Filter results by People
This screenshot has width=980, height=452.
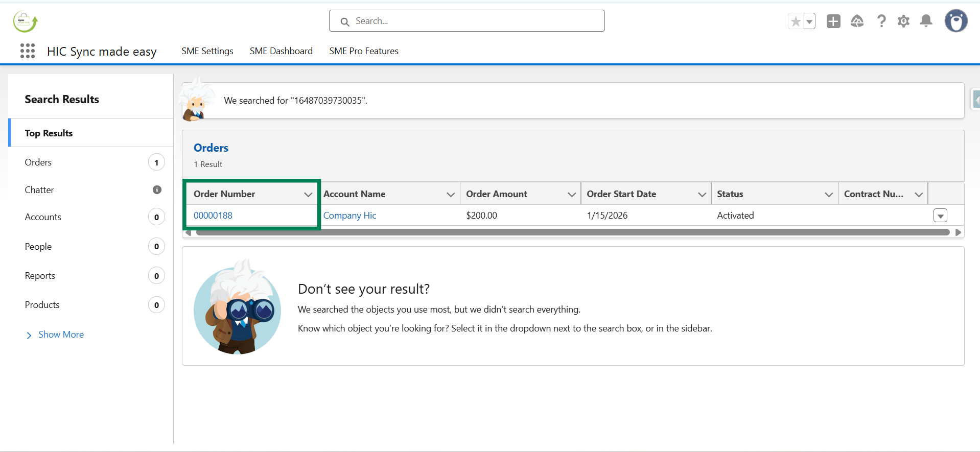point(38,247)
